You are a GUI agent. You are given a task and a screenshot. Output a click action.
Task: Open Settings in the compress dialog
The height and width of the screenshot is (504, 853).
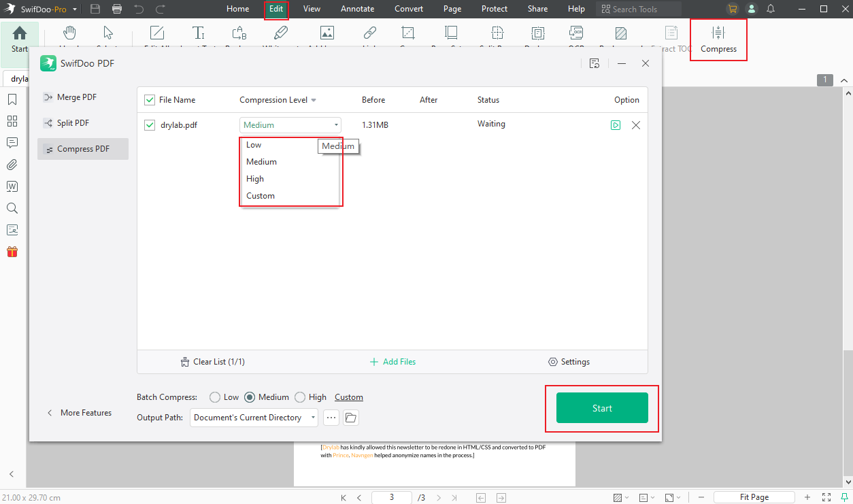(569, 362)
